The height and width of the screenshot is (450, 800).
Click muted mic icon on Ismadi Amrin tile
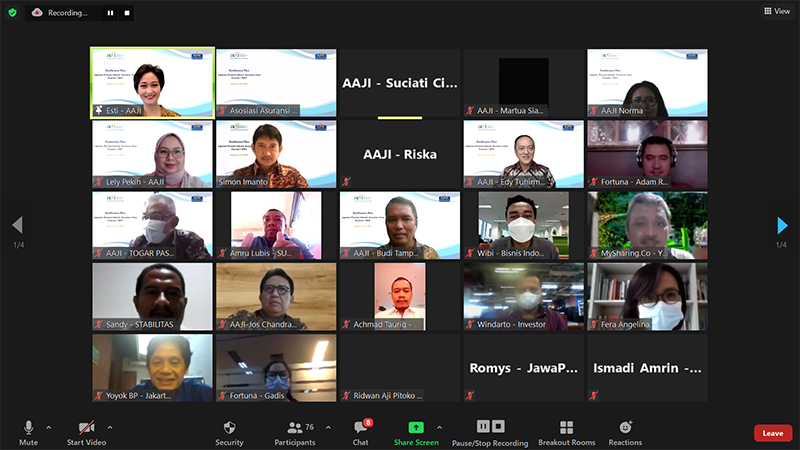[594, 395]
